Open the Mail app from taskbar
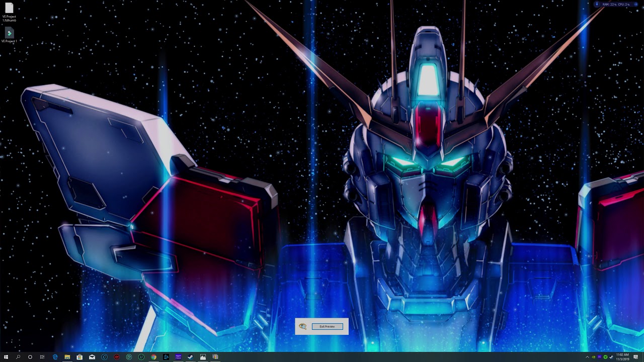The width and height of the screenshot is (644, 362). tap(92, 357)
